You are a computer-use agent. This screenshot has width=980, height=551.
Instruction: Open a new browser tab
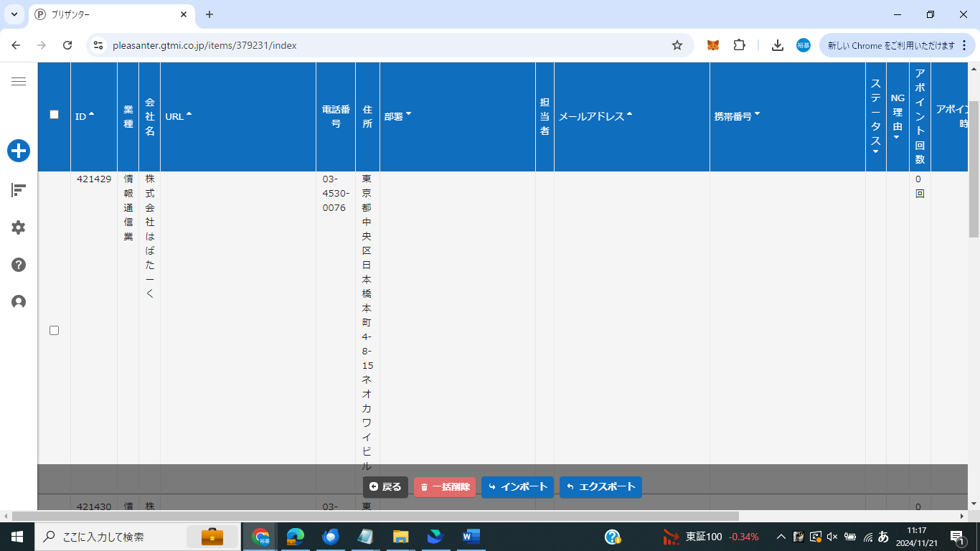click(209, 14)
